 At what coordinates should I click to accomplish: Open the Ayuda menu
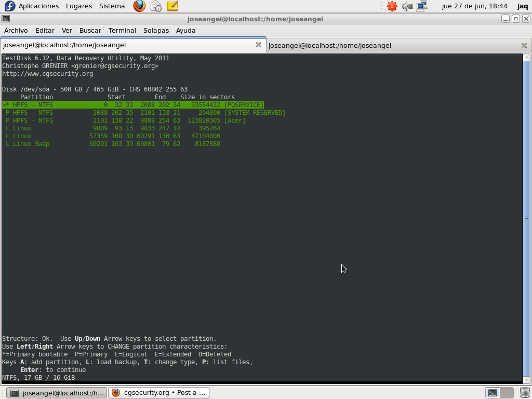pyautogui.click(x=185, y=31)
